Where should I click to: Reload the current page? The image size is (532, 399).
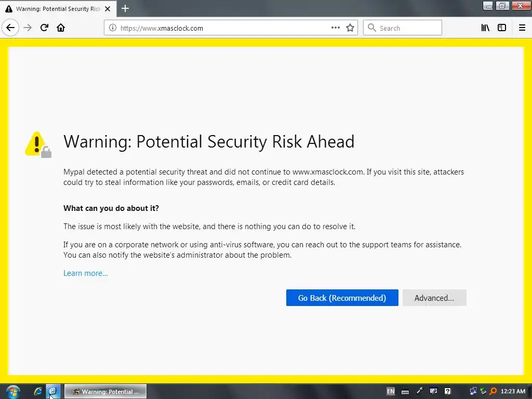pos(45,28)
